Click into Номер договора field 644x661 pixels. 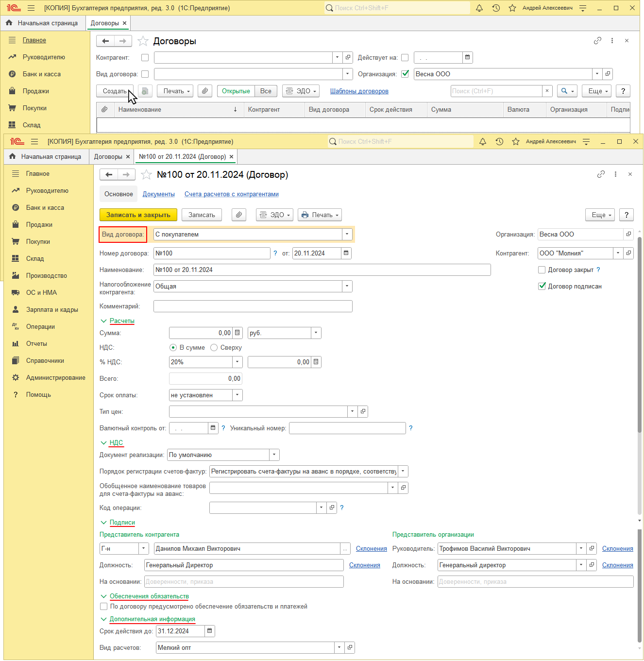click(212, 253)
